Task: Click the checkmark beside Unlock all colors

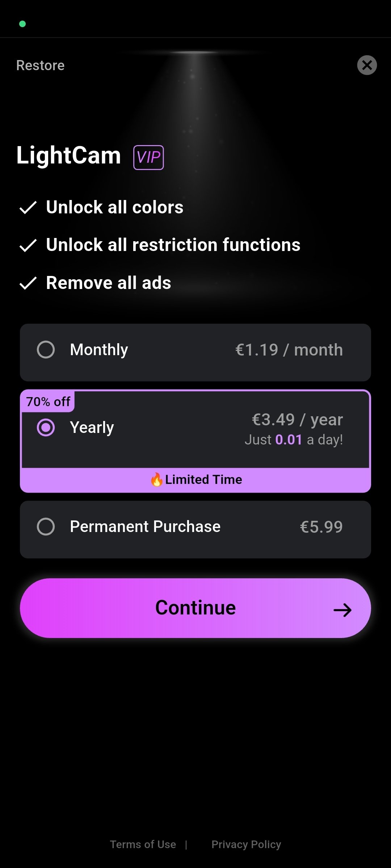Action: pos(28,208)
